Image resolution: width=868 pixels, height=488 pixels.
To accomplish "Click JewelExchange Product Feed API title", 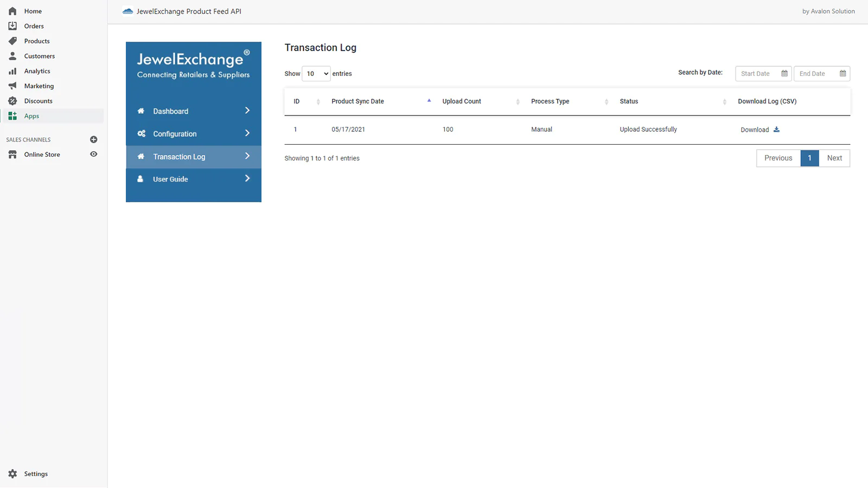I will (189, 11).
